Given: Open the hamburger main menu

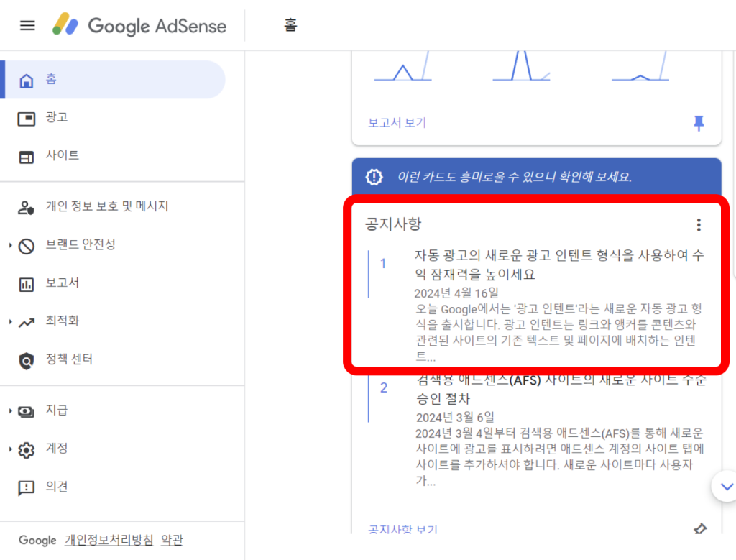Looking at the screenshot, I should tap(27, 25).
